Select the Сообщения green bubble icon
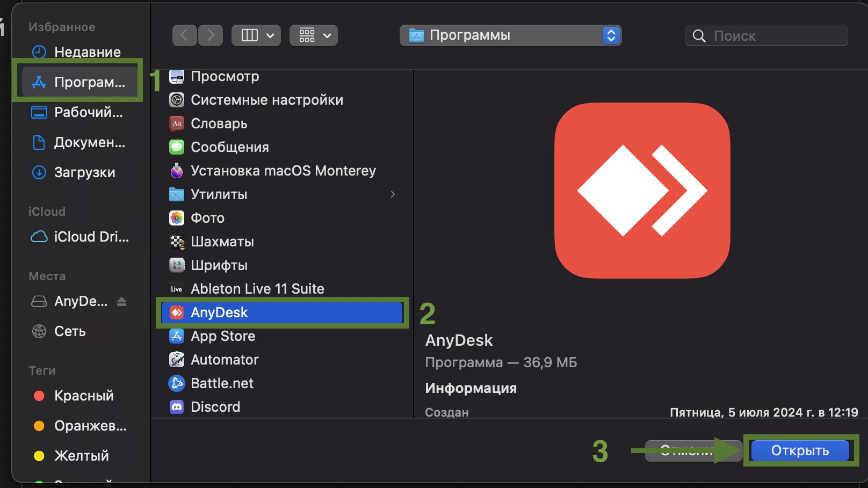 [177, 147]
